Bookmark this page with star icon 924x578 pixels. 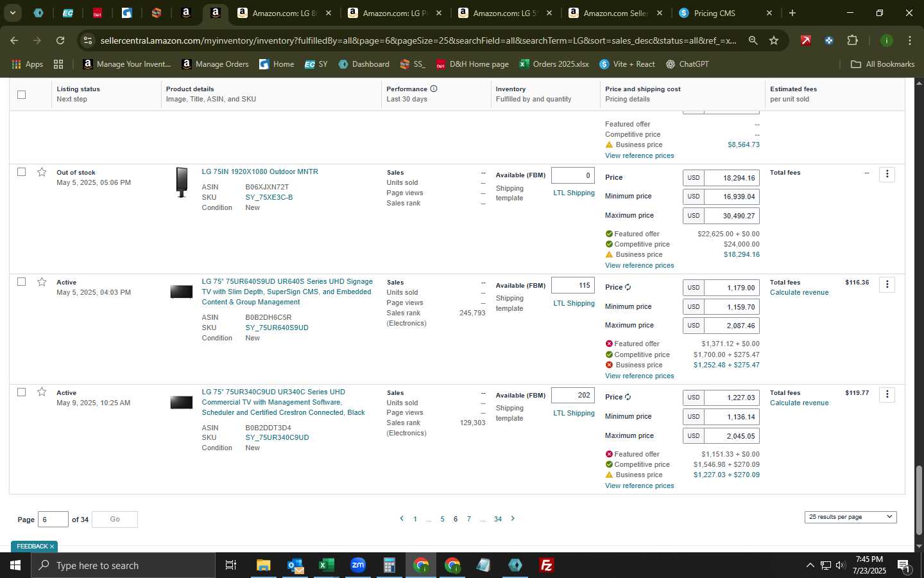coord(774,40)
